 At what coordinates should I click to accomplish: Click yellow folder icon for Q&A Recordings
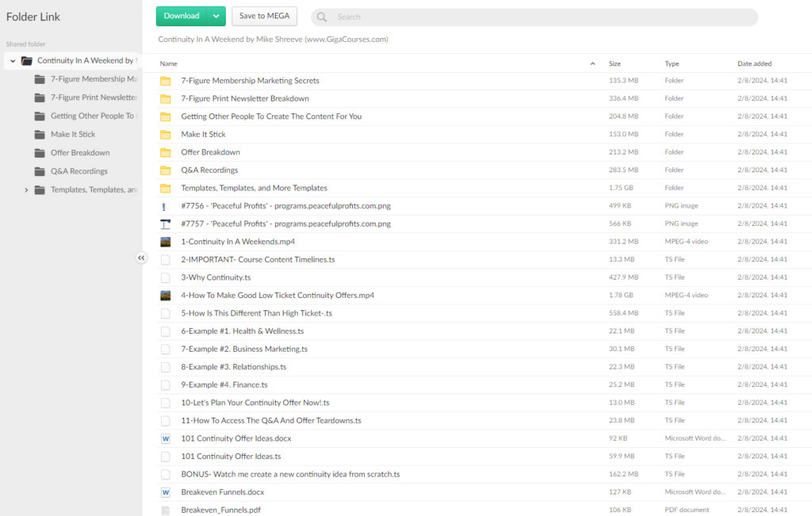pos(166,170)
